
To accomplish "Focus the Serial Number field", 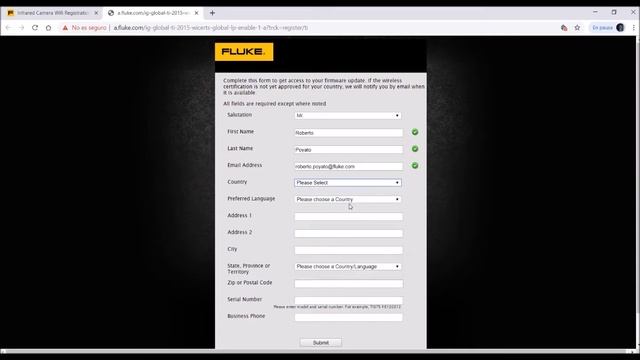I will coord(349,300).
